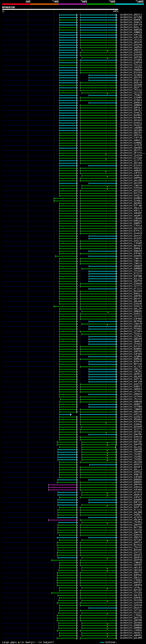This screenshot has height=644, width=146.
Task: Click the =100char. scale legend text
Action: point(111,642)
